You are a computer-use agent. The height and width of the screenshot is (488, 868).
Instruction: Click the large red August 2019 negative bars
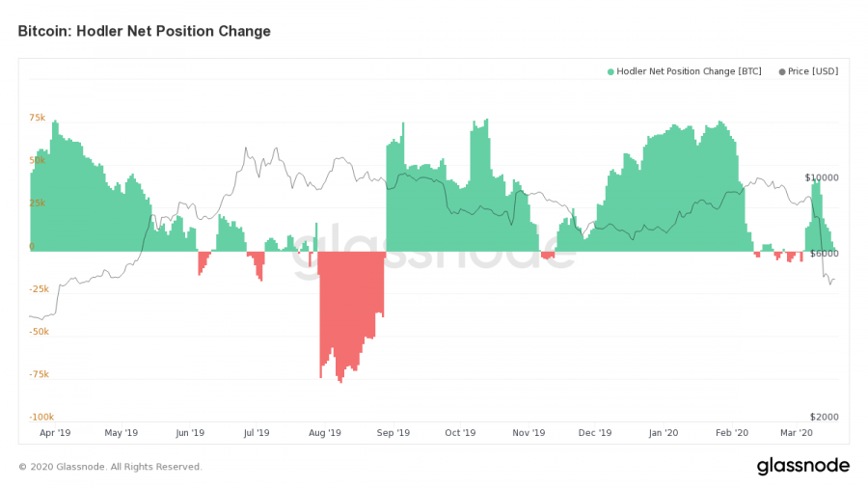(351, 310)
